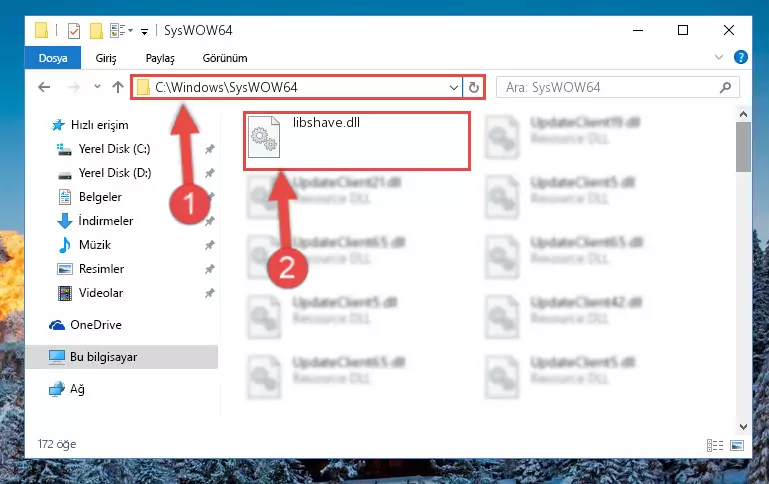Click the address bar path C:\Windows\SysWOW64
Viewport: 769px width, 484px height.
226,87
